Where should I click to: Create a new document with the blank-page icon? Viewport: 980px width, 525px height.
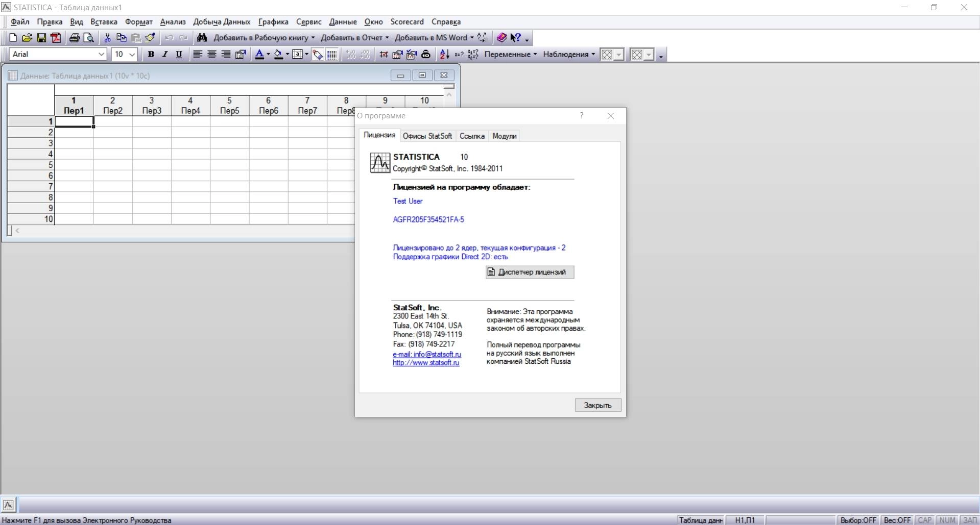coord(13,38)
